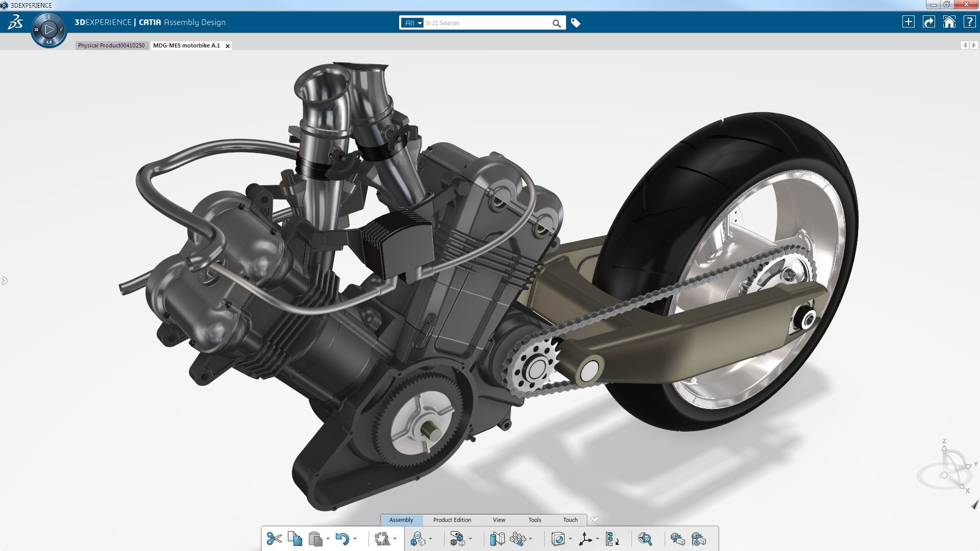
Task: Run the assembly Update tool
Action: [384, 539]
